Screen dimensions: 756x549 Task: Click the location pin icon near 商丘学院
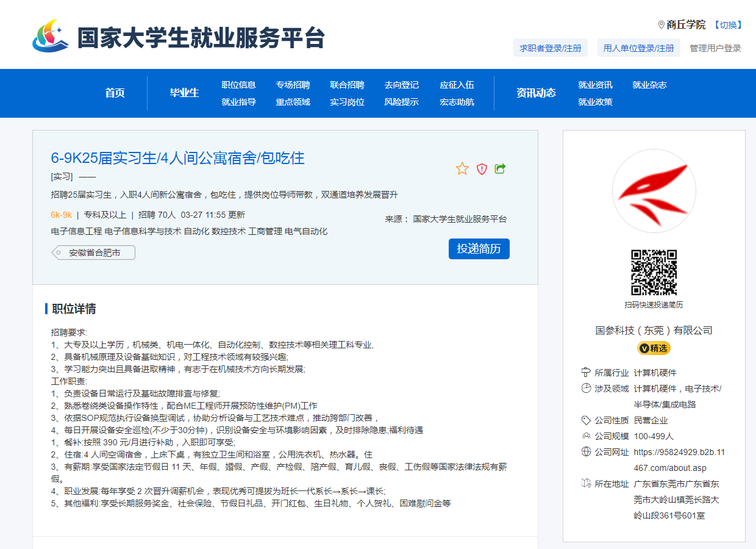point(661,25)
